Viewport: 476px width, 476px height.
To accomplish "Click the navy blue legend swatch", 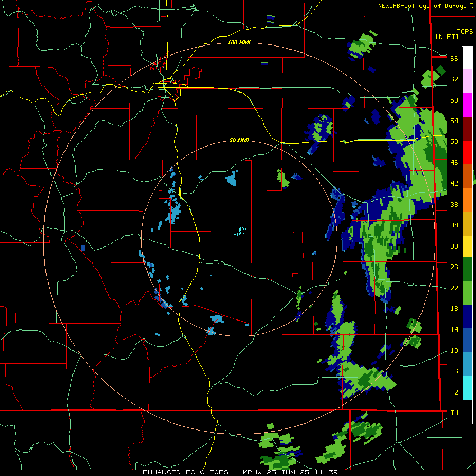I will coord(467,317).
